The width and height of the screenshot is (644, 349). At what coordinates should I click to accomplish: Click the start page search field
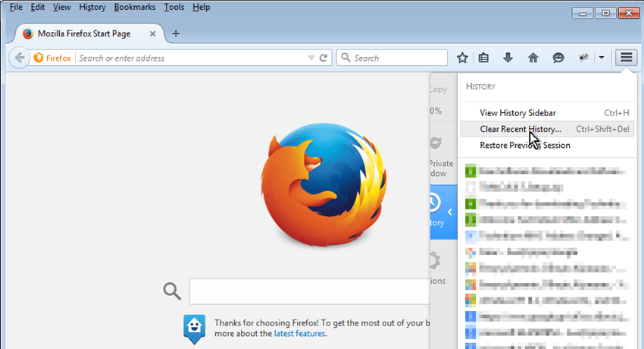tap(310, 291)
